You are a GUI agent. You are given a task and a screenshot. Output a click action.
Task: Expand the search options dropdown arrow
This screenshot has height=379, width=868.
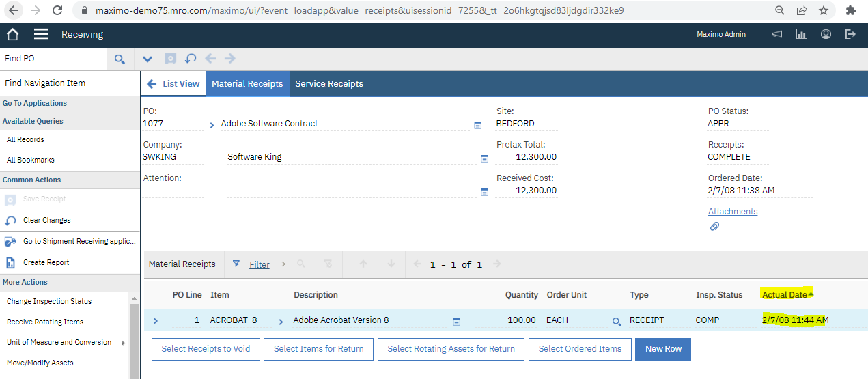coord(148,59)
